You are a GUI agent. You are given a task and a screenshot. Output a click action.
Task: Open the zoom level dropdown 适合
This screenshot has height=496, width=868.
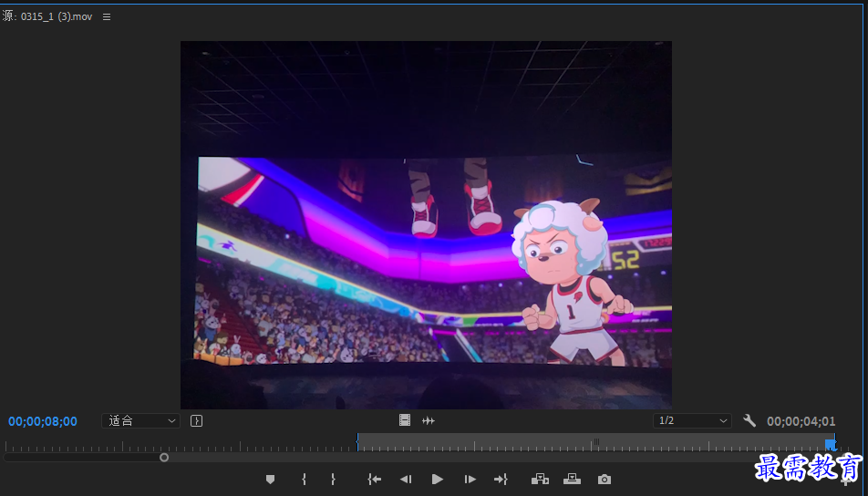140,420
